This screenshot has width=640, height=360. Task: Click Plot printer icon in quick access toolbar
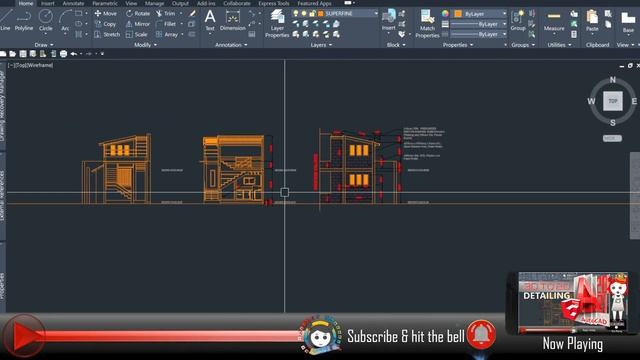(63, 54)
